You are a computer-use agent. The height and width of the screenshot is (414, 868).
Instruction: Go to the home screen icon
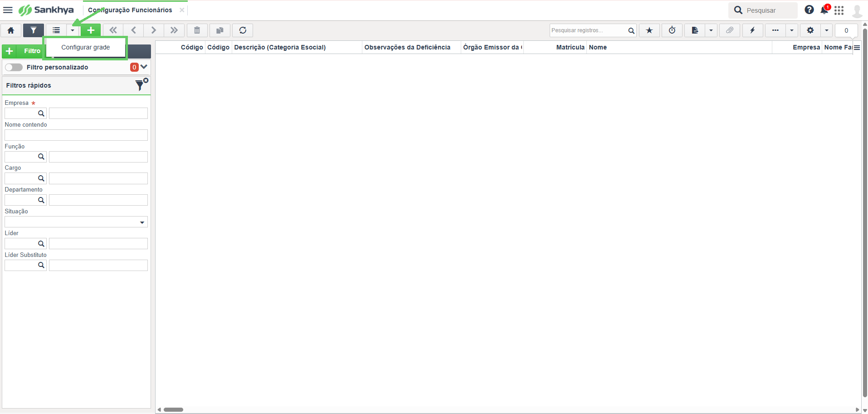click(x=11, y=30)
